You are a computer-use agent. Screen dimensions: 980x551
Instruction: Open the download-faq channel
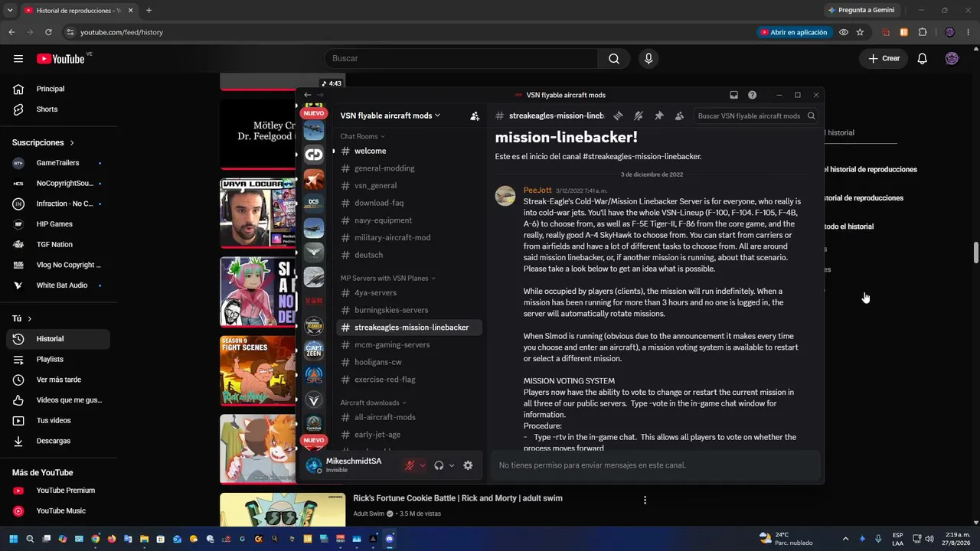[409, 203]
